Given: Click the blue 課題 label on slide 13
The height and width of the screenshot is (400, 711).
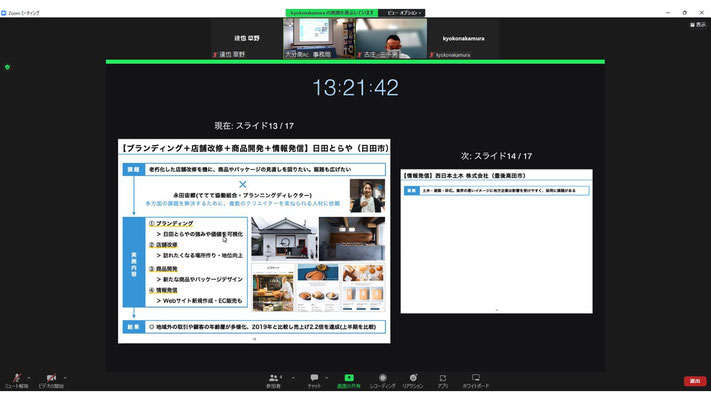Looking at the screenshot, I should pyautogui.click(x=134, y=169).
